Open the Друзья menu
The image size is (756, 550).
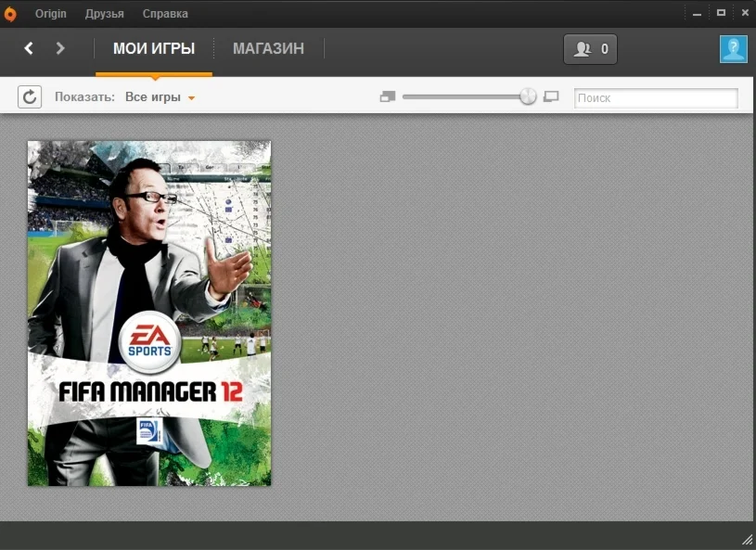coord(104,13)
